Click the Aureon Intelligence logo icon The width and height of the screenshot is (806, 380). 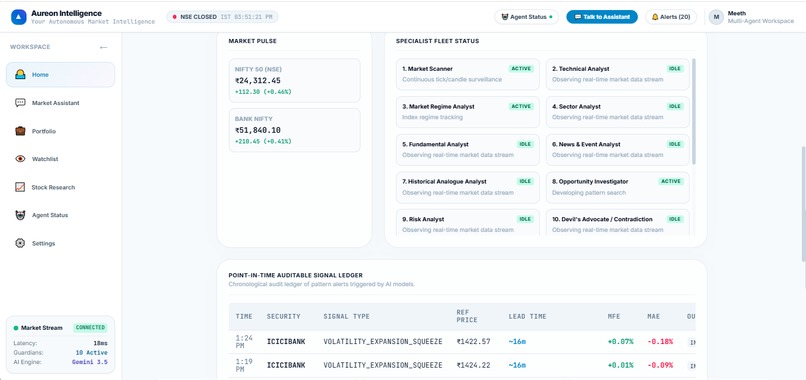(x=19, y=17)
